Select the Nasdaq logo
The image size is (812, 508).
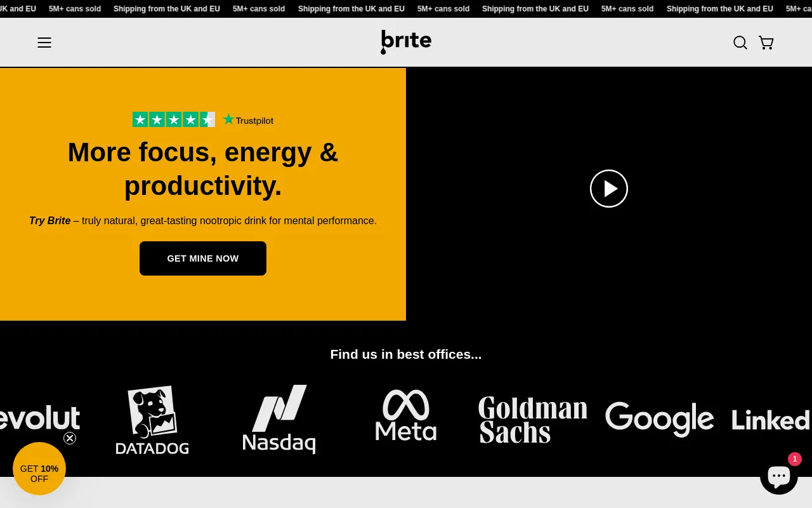279,420
